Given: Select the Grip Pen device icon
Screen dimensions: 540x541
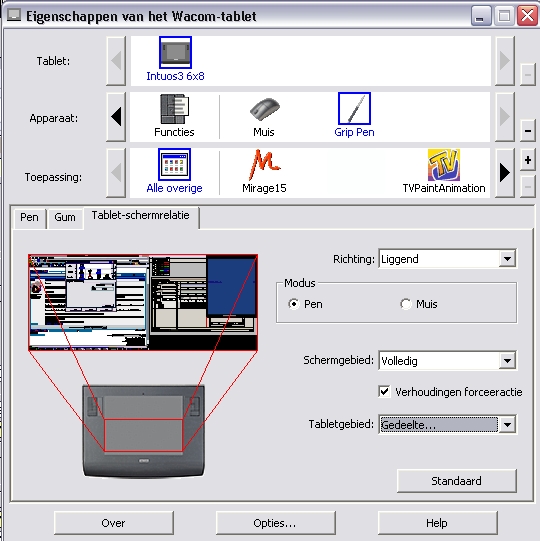Looking at the screenshot, I should coord(354,109).
